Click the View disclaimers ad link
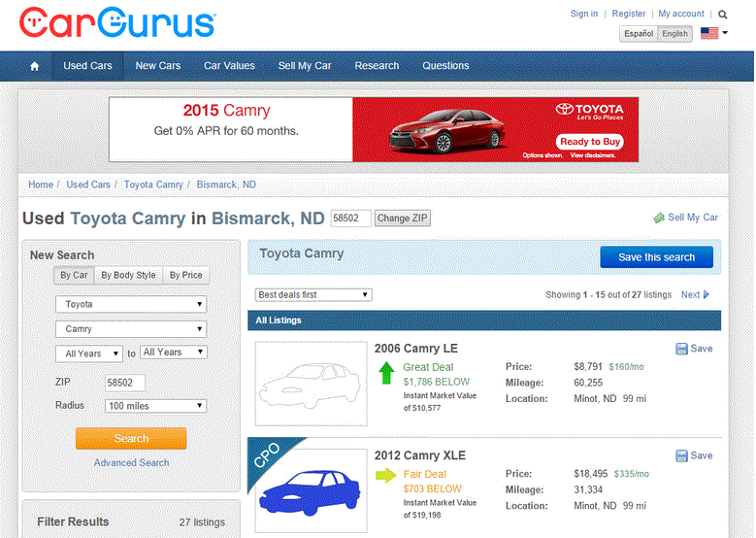Viewport: 756px width, 538px height. pos(593,155)
